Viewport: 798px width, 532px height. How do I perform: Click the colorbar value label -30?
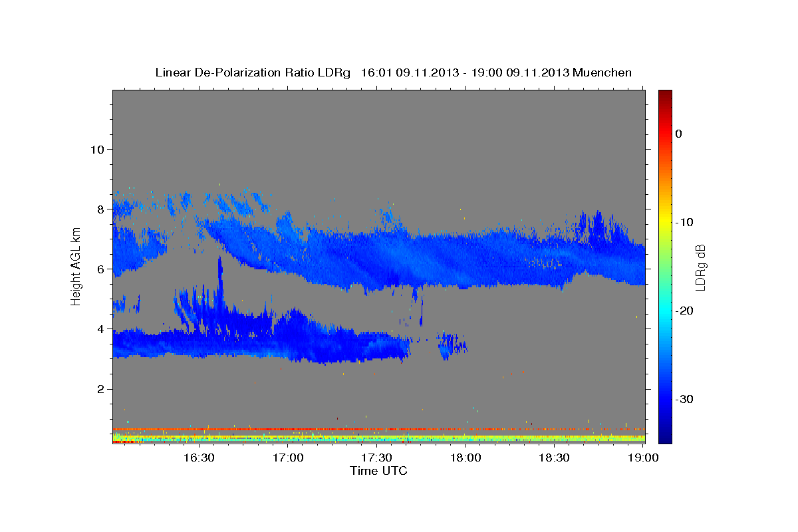(685, 399)
